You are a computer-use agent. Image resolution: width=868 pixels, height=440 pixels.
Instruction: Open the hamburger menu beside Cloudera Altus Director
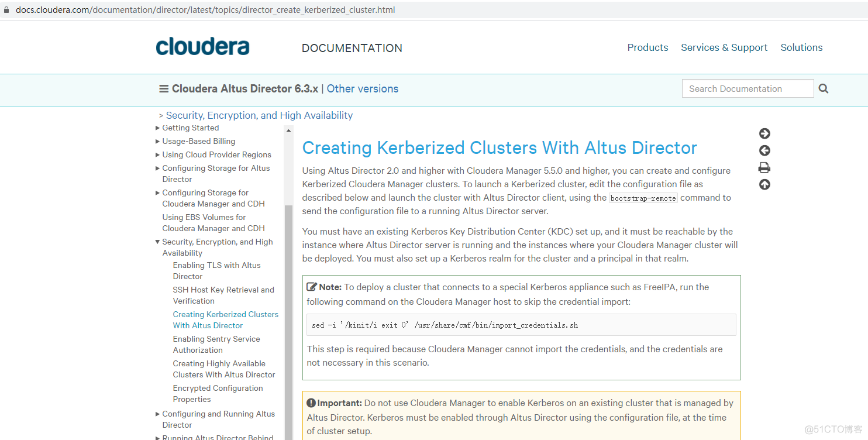click(x=164, y=89)
